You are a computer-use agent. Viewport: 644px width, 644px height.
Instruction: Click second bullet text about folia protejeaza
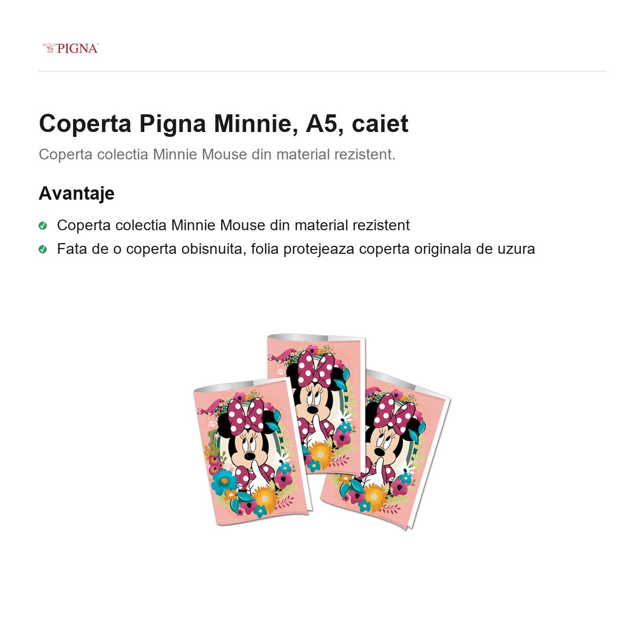click(x=296, y=249)
